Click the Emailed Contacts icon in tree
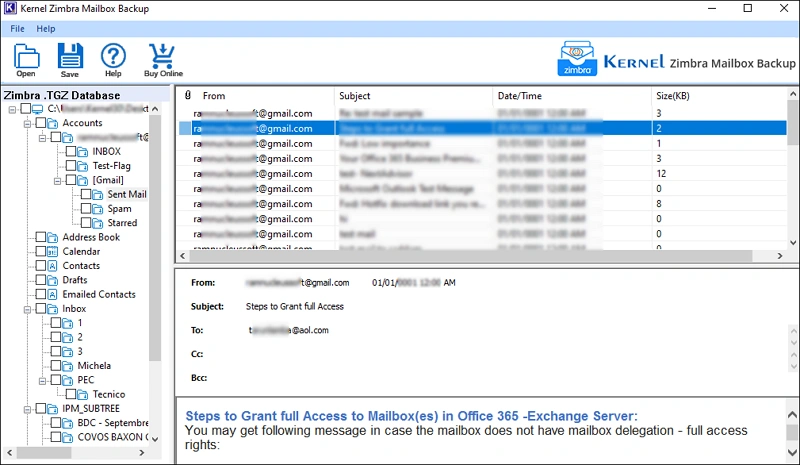This screenshot has width=800, height=465. (53, 295)
